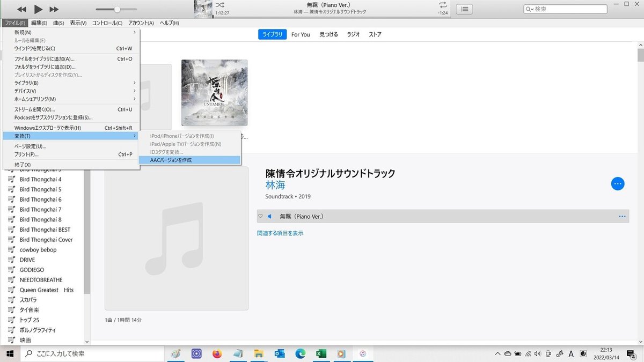Image resolution: width=644 pixels, height=362 pixels.
Task: Open Excel from the taskbar
Action: 321,354
